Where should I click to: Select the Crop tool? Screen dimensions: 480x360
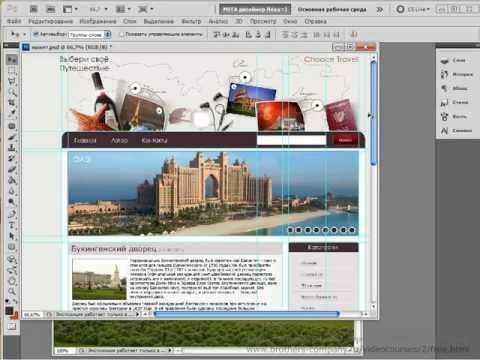pos(12,102)
